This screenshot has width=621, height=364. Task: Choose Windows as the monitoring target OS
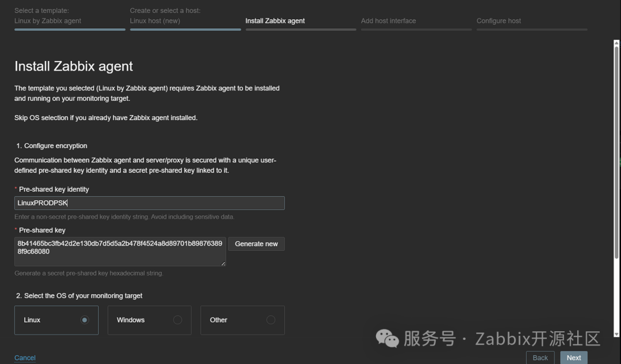coord(177,320)
